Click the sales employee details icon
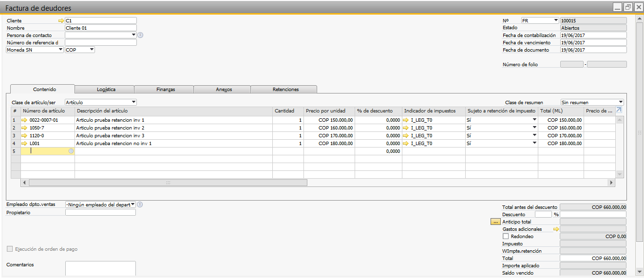 pyautogui.click(x=140, y=204)
